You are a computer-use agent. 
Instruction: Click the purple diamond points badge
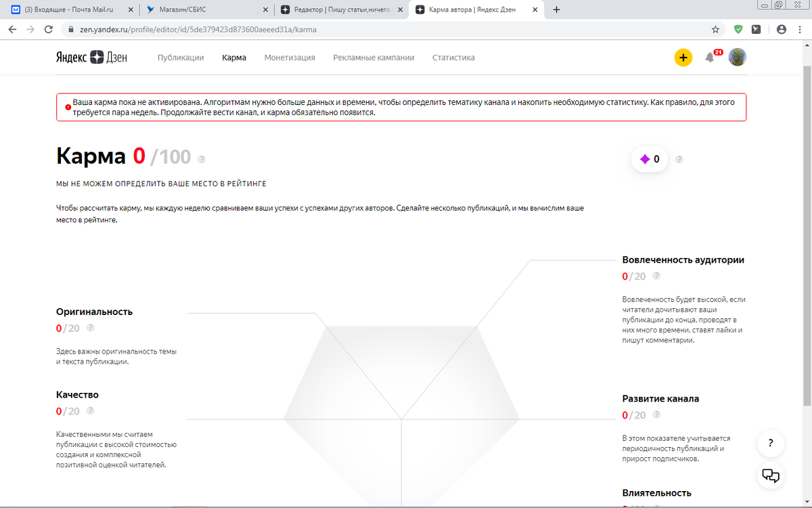650,159
